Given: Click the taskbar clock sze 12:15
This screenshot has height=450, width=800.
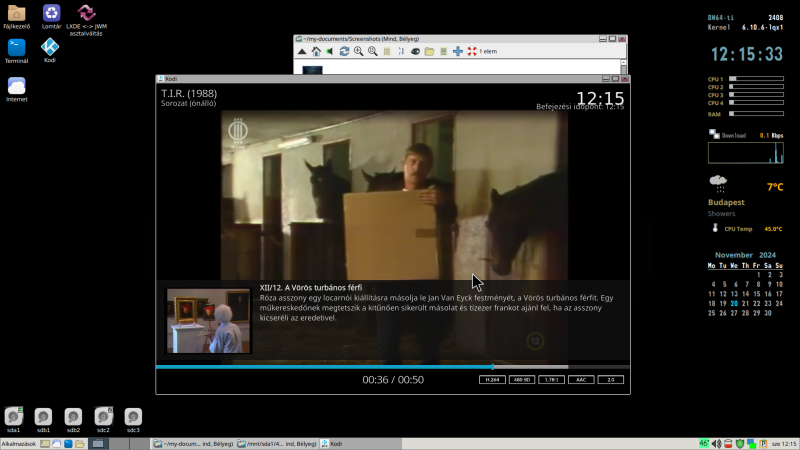Looking at the screenshot, I should (x=784, y=444).
